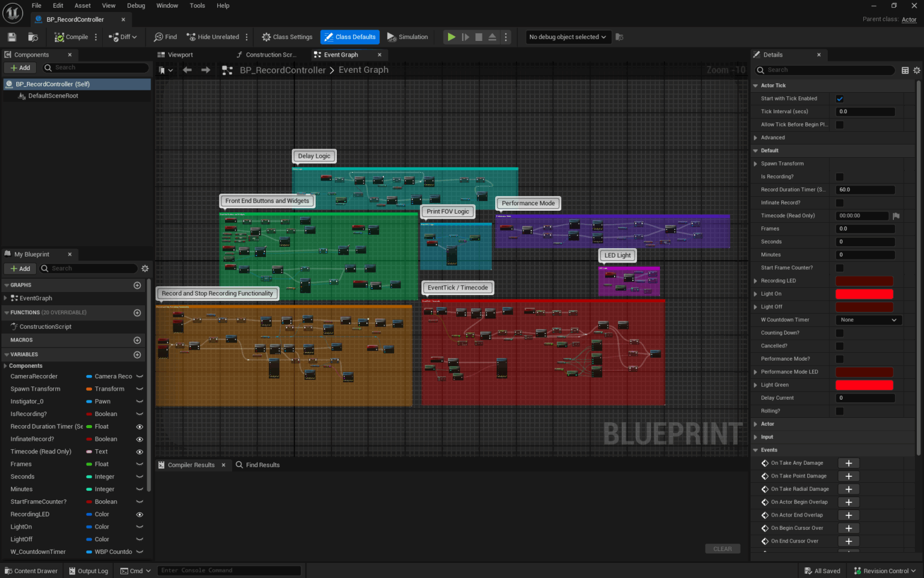Click the Save asset icon

click(x=11, y=37)
